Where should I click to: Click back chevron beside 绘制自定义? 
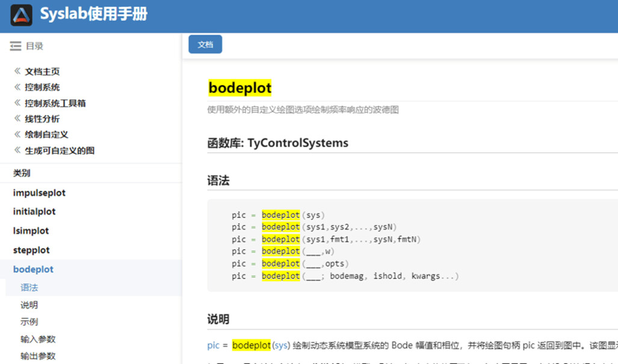[x=17, y=134]
